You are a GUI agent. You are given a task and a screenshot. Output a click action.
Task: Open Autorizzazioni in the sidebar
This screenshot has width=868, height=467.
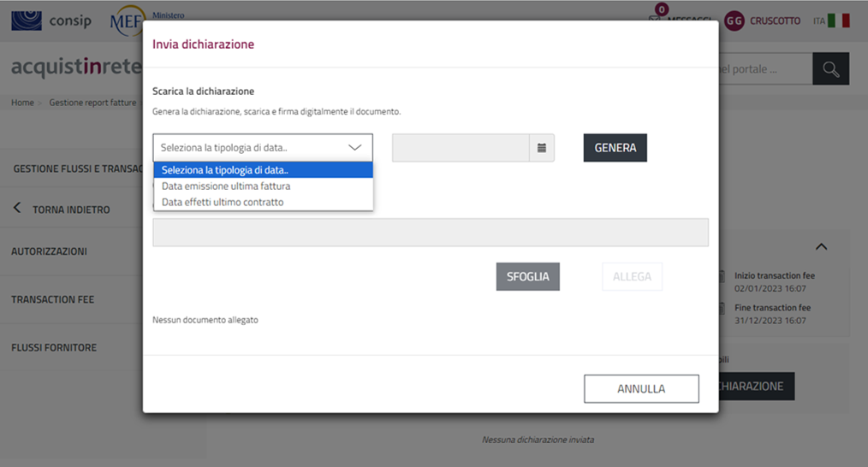pos(49,251)
